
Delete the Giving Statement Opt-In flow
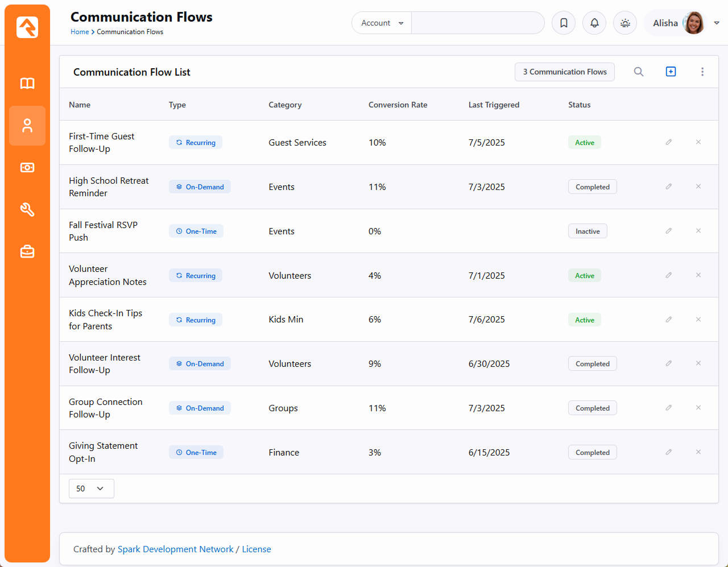pos(698,452)
